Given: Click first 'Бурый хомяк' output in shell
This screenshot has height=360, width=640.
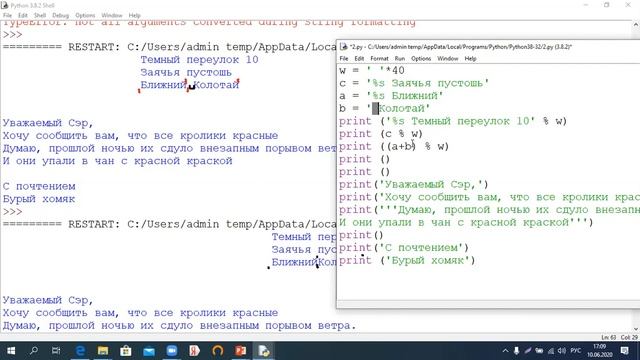Looking at the screenshot, I should click(39, 199).
